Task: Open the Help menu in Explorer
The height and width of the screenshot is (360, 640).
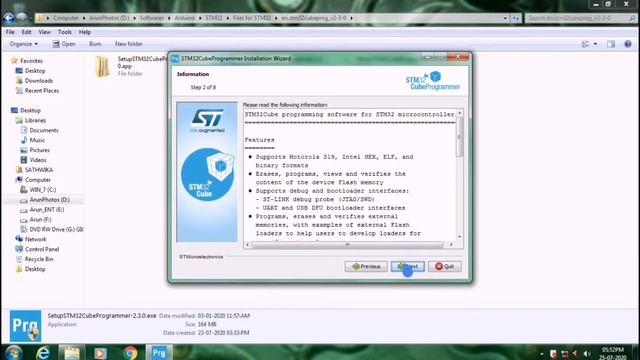Action: coord(84,32)
